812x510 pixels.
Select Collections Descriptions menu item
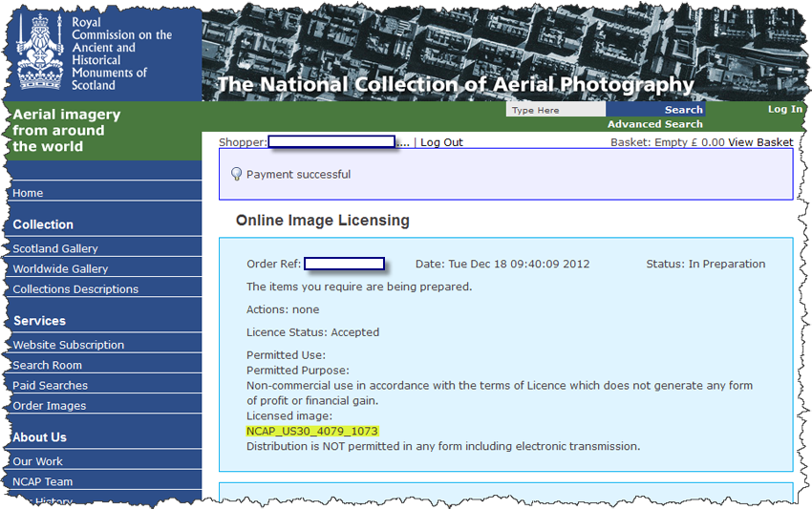(x=75, y=289)
